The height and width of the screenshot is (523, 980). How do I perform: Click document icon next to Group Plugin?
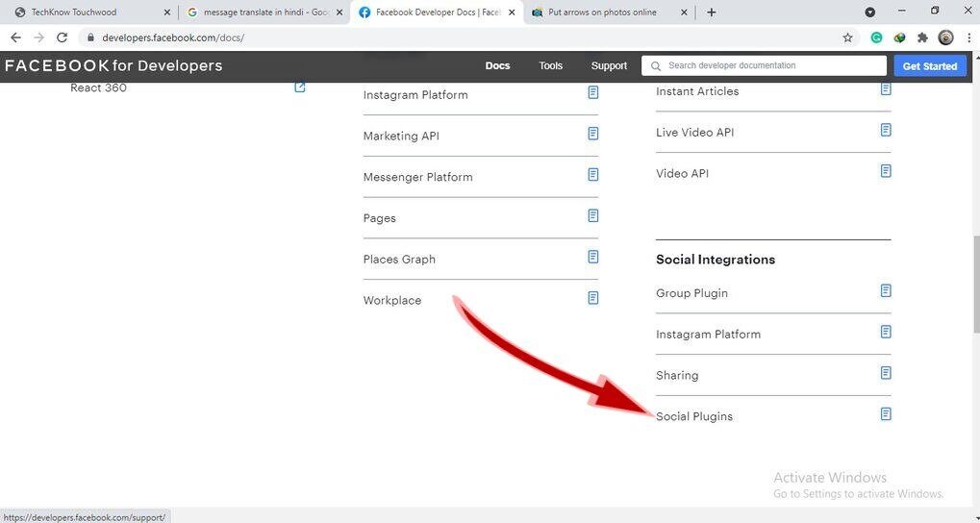point(886,290)
